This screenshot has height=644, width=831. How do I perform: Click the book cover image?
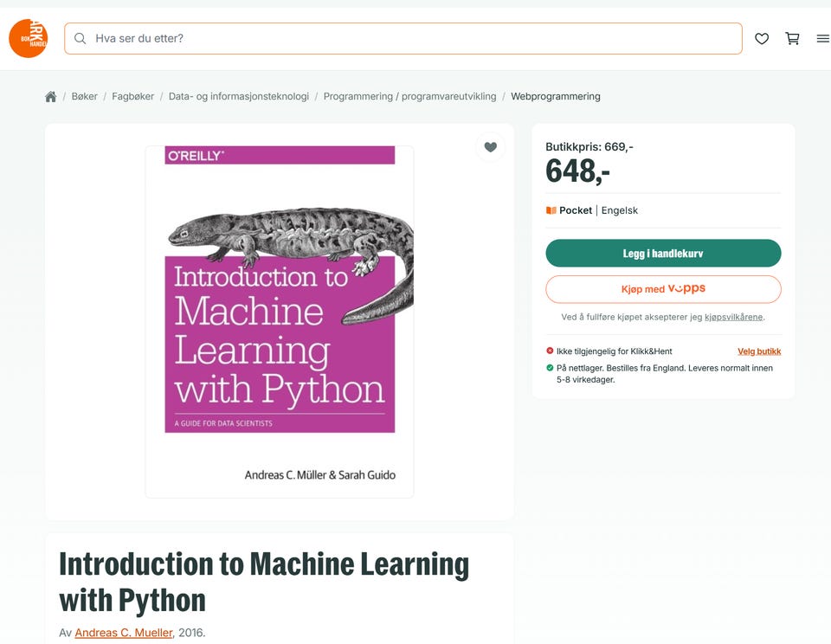point(280,322)
